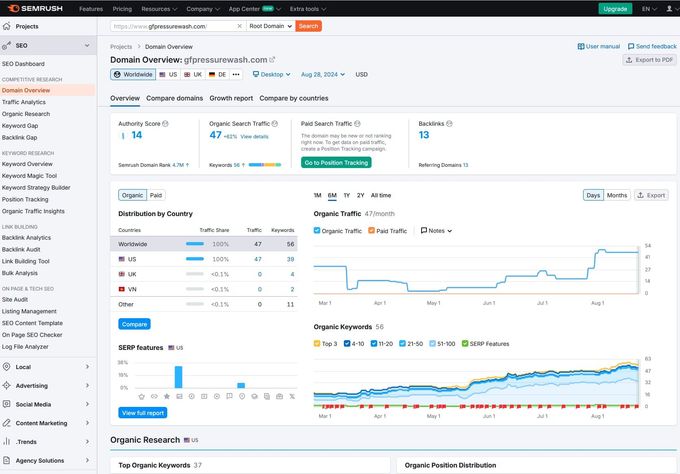Collapse the SEO sidebar section

tap(87, 45)
